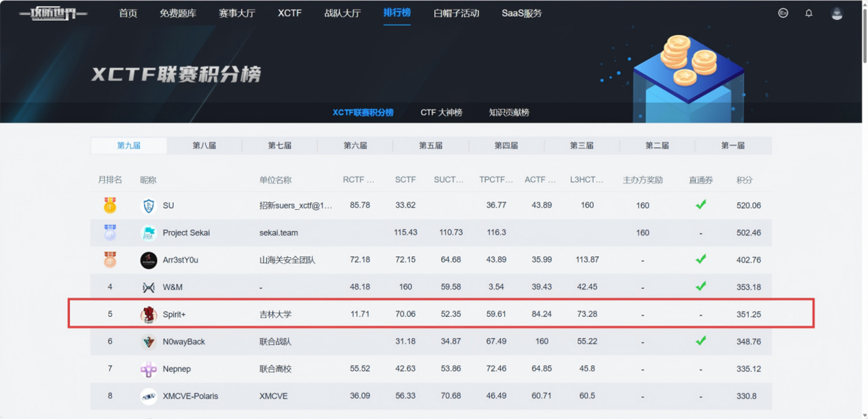Click the gold medal icon for SU

click(110, 205)
